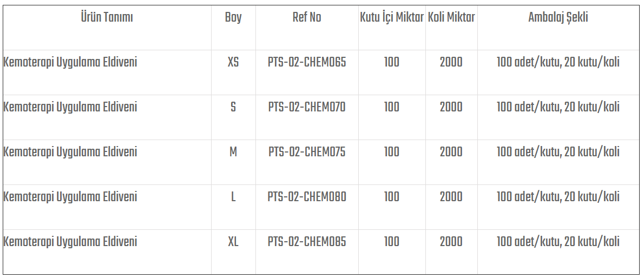This screenshot has height=278, width=644.
Task: Select reference number PTS-02-CHEM085
Action: pos(307,242)
